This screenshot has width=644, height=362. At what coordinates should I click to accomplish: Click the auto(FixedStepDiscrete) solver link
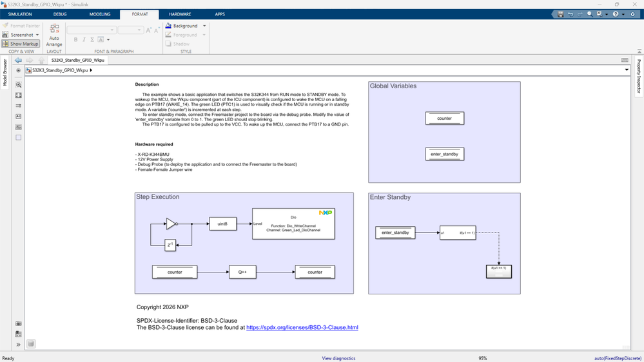(618, 358)
